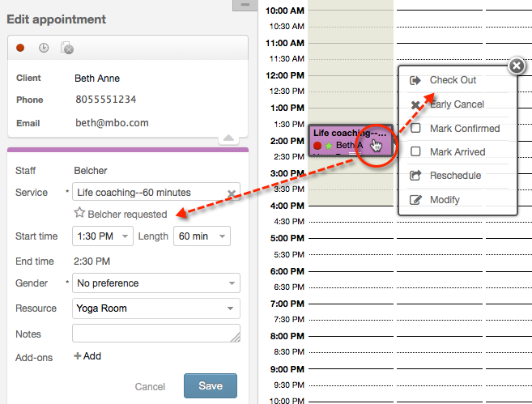Screen dimensions: 532x404
Task: Minimize the Edit appointment panel
Action: tap(244, 5)
